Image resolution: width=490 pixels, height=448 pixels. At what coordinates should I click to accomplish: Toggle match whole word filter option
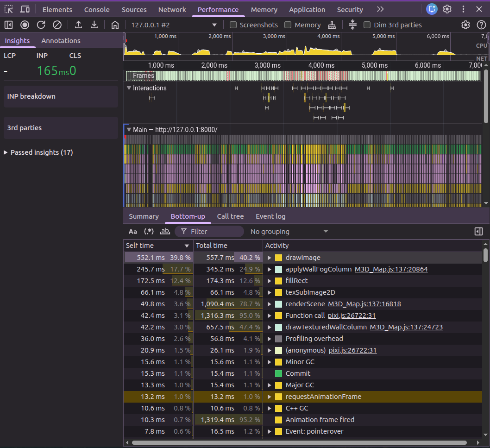pos(165,232)
